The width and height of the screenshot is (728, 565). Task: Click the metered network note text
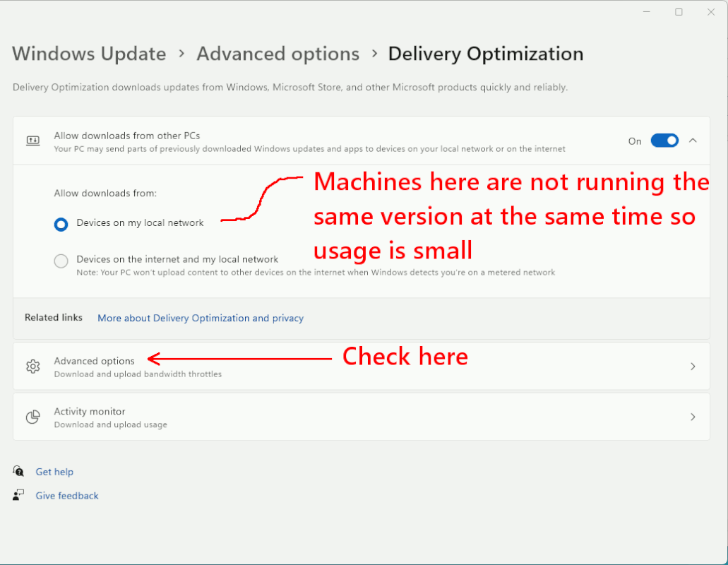point(316,273)
